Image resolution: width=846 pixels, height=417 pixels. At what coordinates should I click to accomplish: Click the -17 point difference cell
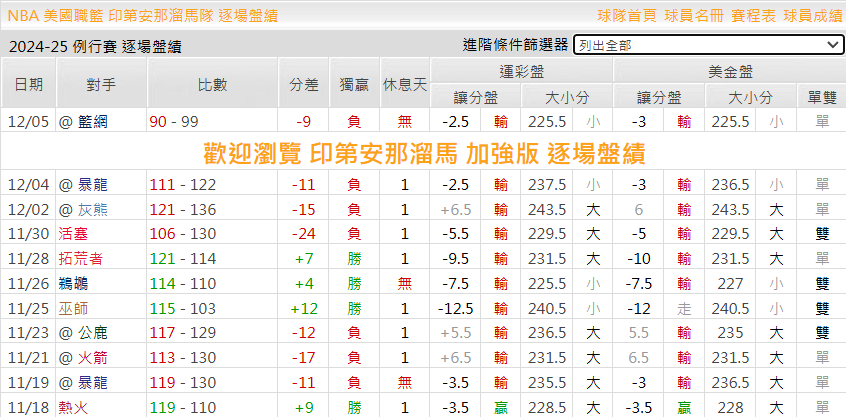pos(304,357)
